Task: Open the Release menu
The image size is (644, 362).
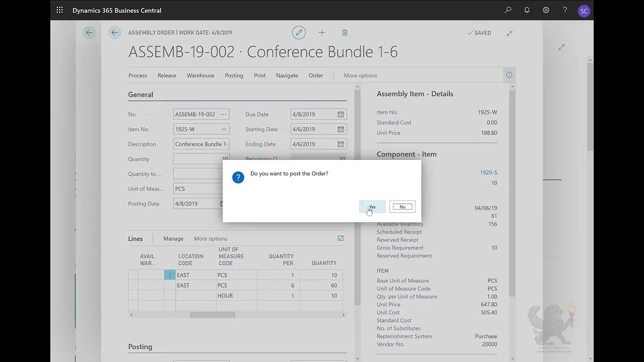Action: click(167, 75)
